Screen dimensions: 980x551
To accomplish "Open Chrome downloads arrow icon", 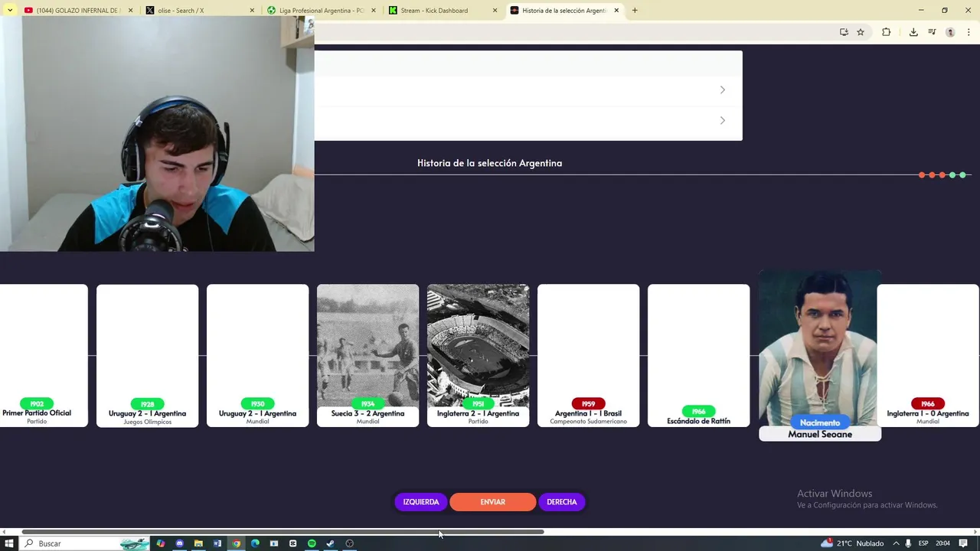I will click(x=913, y=32).
